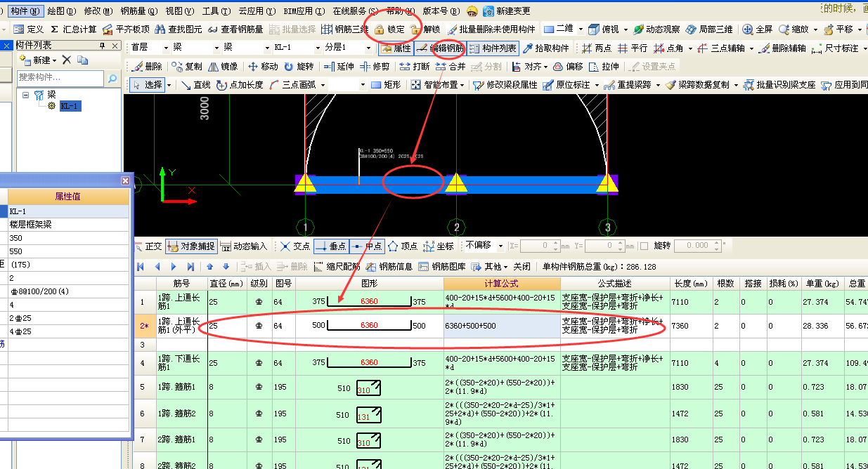
Task: Open 绘图 menu
Action: point(61,11)
